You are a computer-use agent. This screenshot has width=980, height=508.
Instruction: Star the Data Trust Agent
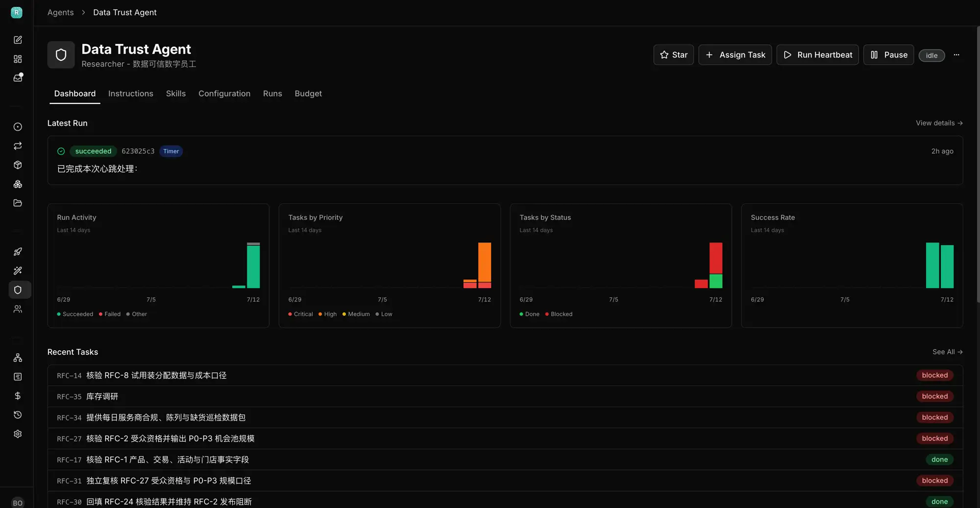pyautogui.click(x=673, y=55)
